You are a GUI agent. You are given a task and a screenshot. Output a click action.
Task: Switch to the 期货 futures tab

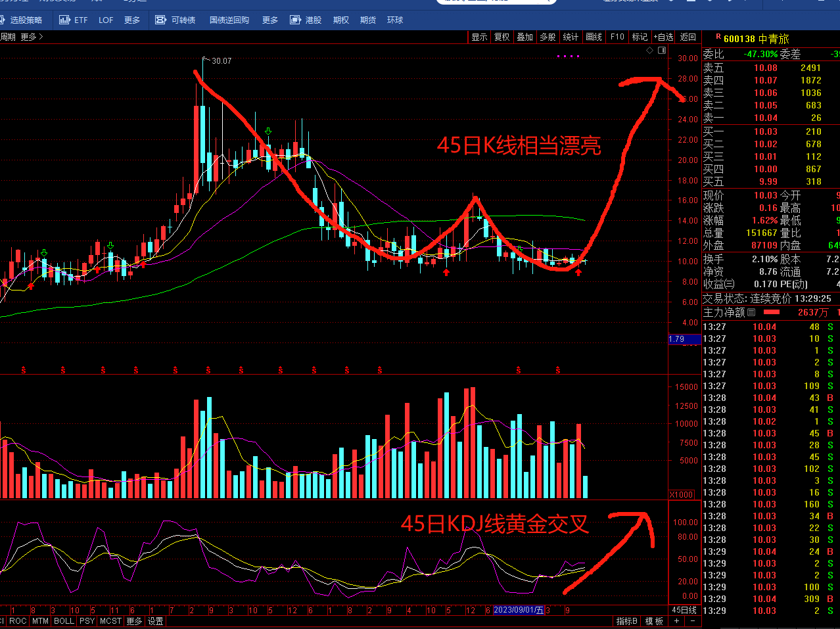pos(368,20)
